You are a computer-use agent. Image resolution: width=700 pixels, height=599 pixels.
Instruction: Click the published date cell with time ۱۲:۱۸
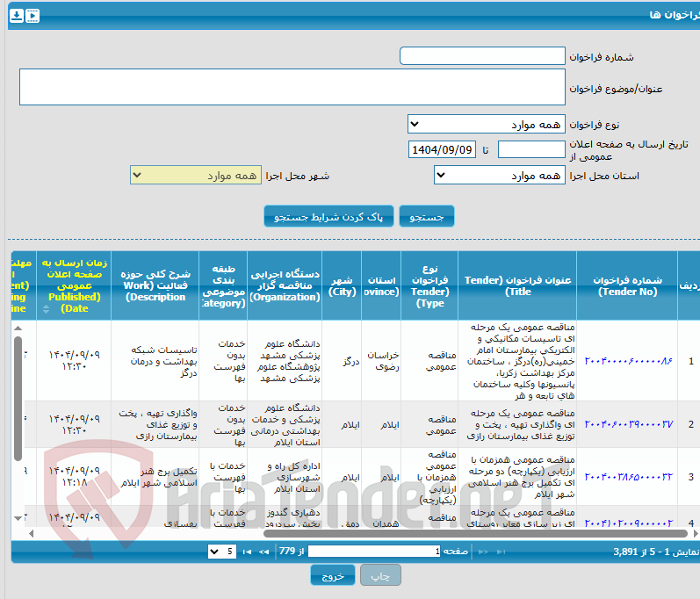74,476
